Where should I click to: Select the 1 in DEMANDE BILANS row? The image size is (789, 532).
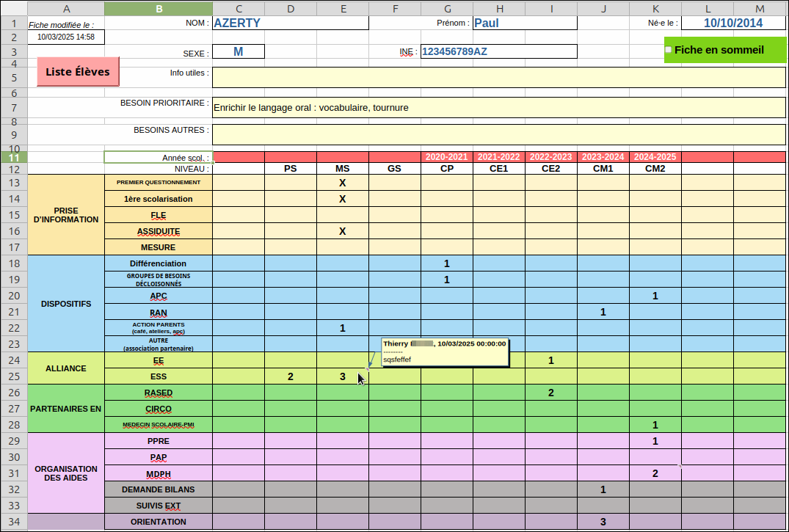pos(603,489)
